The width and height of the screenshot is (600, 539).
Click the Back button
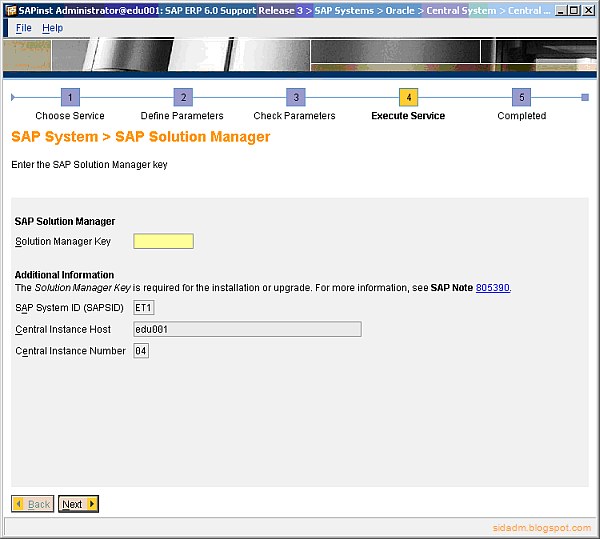click(x=33, y=504)
